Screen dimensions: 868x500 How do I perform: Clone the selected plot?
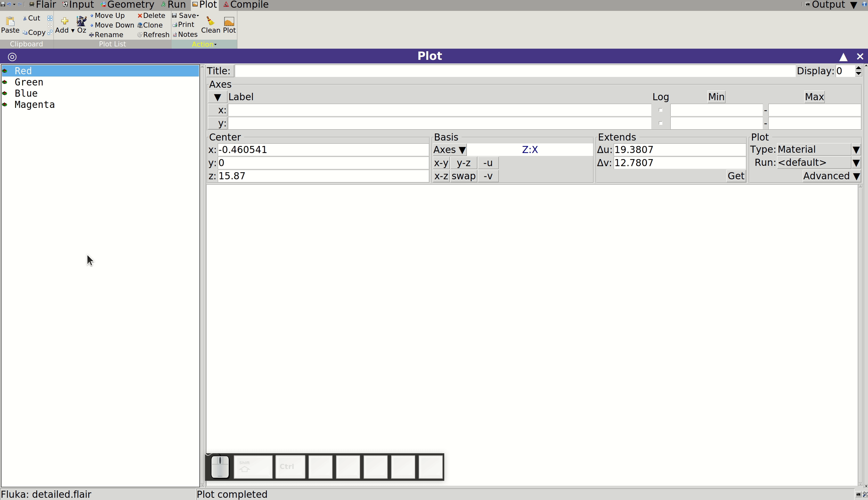point(150,25)
